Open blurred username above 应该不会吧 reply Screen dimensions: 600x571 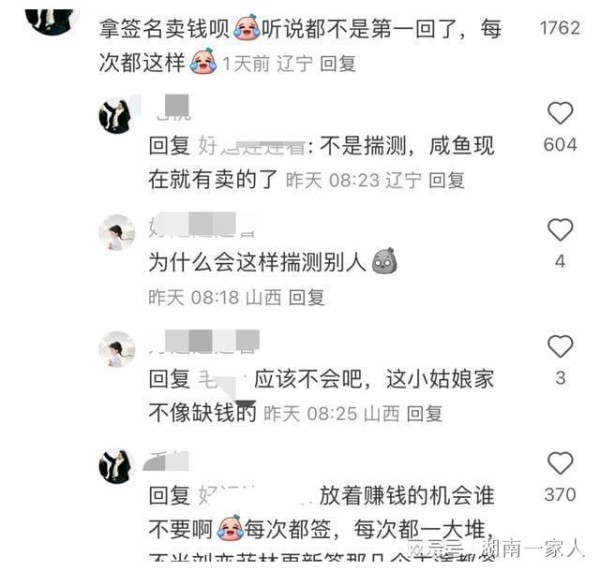click(204, 341)
